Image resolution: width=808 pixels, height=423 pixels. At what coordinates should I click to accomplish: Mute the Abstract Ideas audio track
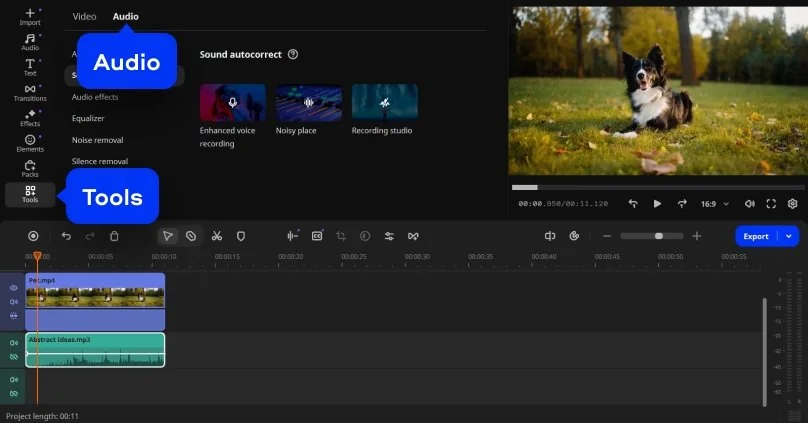[14, 343]
